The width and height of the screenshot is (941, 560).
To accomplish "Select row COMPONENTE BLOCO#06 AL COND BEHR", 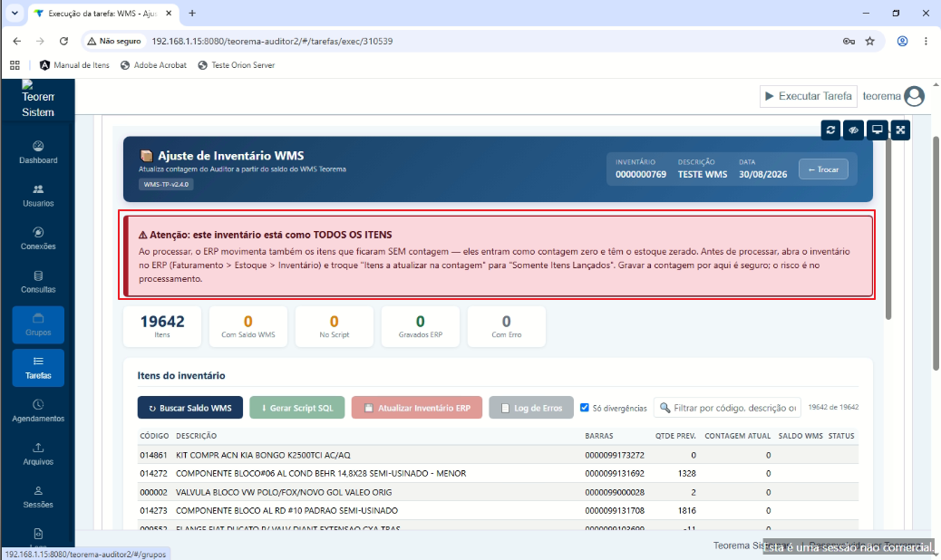I will [498, 474].
